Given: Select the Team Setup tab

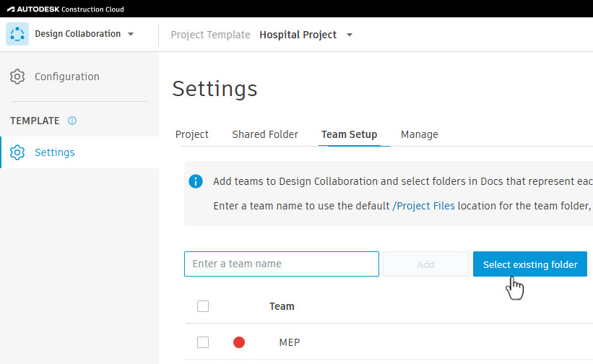Looking at the screenshot, I should click(349, 134).
